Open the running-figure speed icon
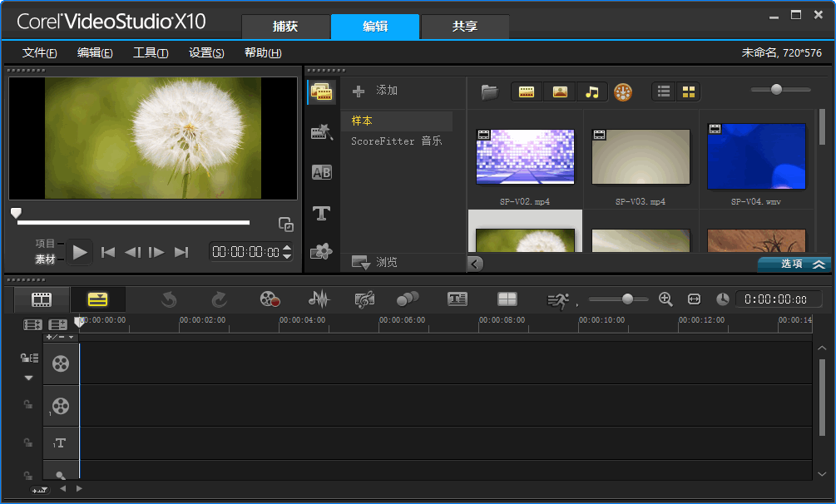Image resolution: width=836 pixels, height=504 pixels. (558, 301)
